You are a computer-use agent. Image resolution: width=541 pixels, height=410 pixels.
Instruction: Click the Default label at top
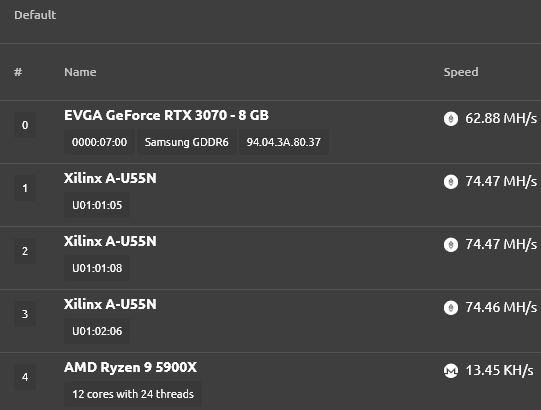click(x=35, y=15)
